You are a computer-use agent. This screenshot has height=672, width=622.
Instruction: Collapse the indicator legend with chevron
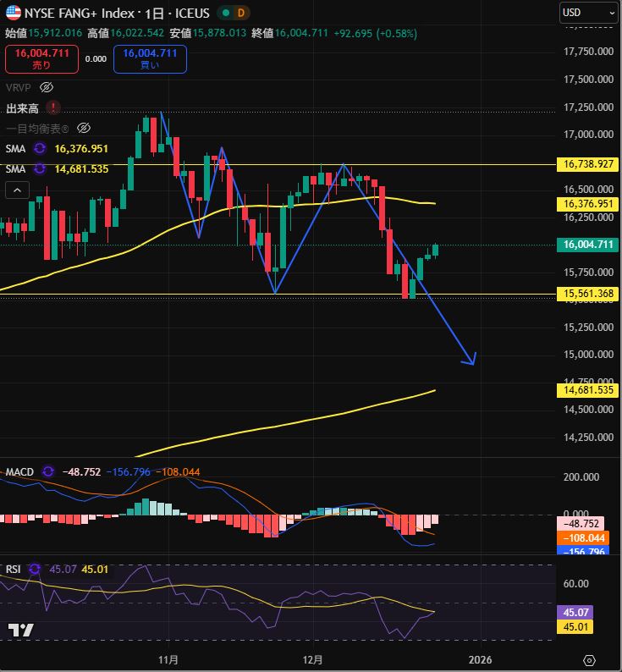pyautogui.click(x=17, y=190)
